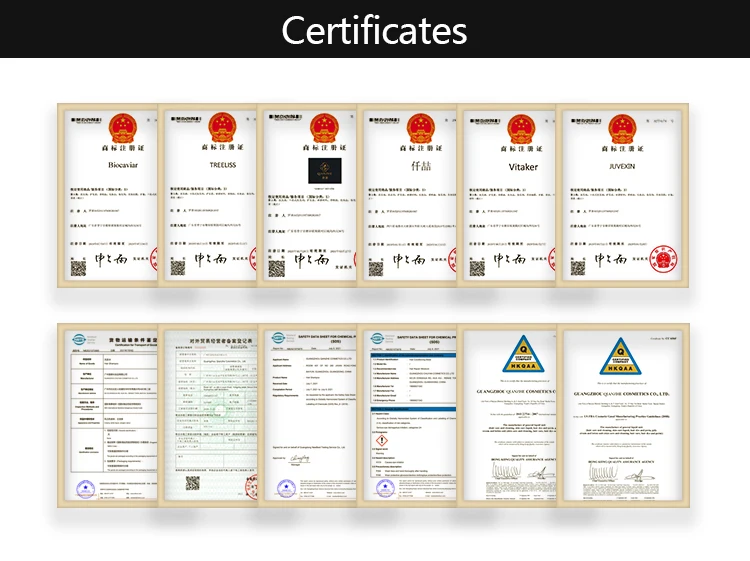
Task: Open the HKQAA certificate for Guangzhou Qianzhe Cosmetics
Action: 507,415
